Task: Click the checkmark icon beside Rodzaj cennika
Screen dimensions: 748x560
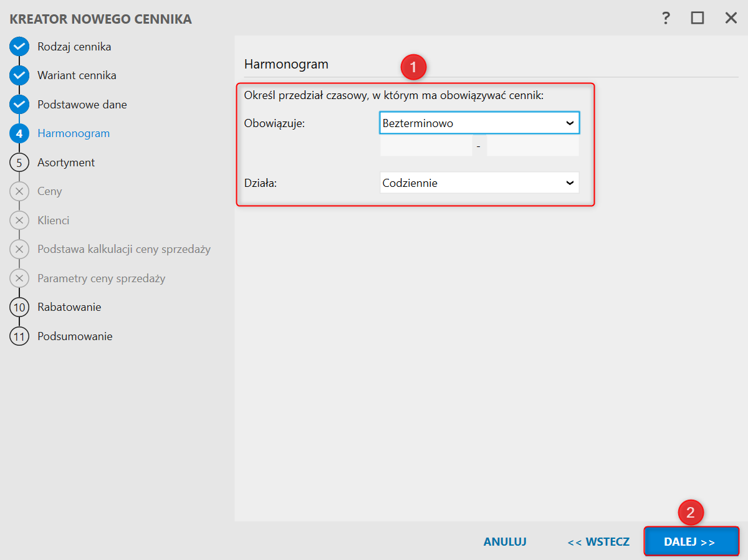Action: pyautogui.click(x=19, y=47)
